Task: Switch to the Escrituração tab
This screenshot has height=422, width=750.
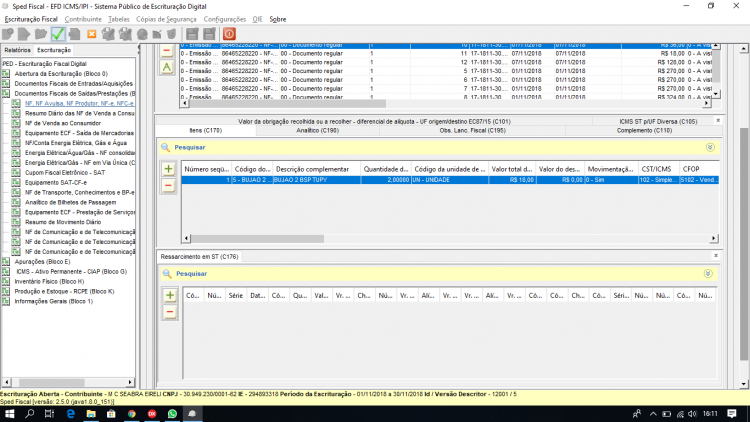Action: coord(54,50)
